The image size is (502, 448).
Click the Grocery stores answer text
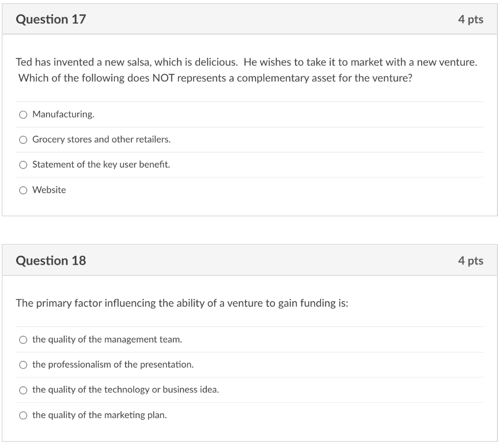click(101, 140)
